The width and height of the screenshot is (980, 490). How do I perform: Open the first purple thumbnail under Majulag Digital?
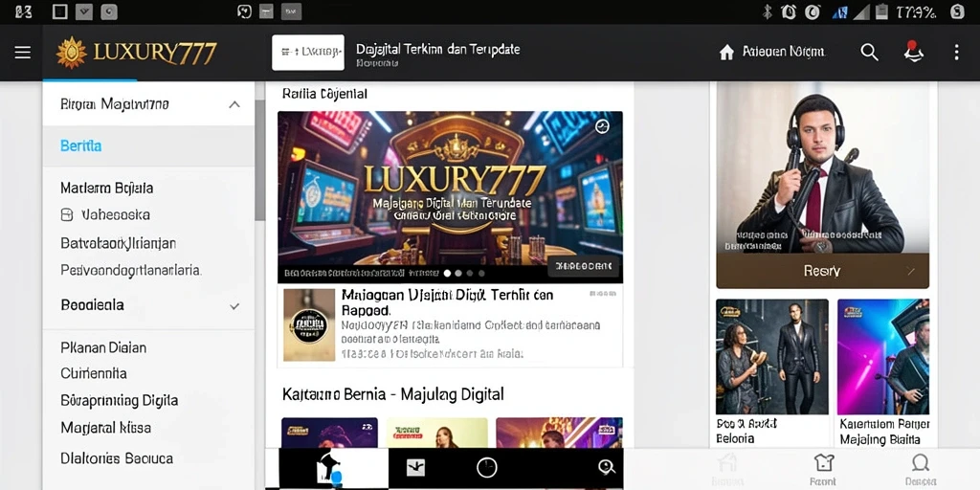point(329,433)
